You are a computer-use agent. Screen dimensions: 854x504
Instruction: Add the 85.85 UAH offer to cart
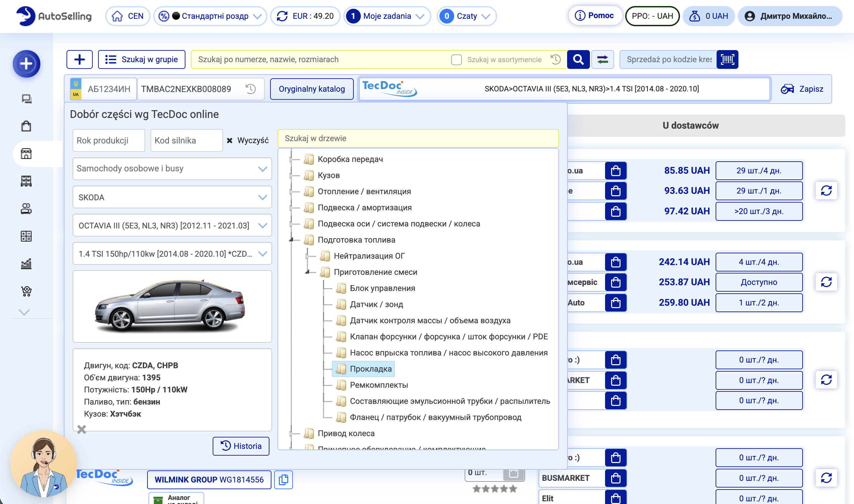pyautogui.click(x=615, y=170)
